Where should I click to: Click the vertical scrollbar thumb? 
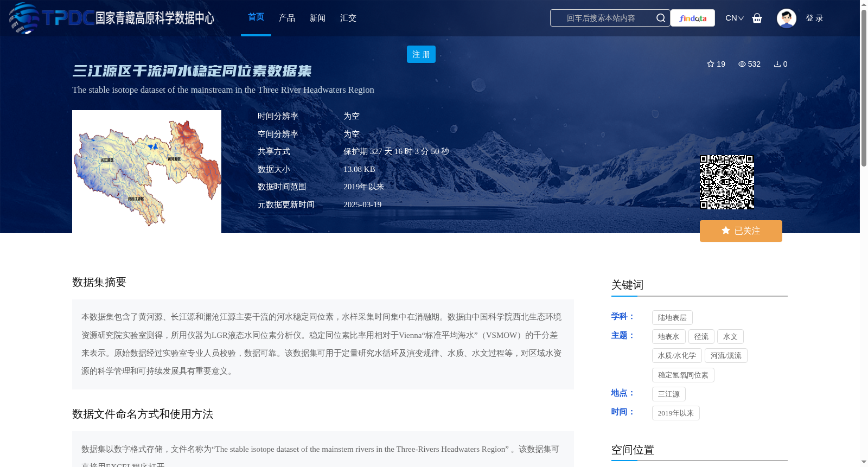coord(864,87)
